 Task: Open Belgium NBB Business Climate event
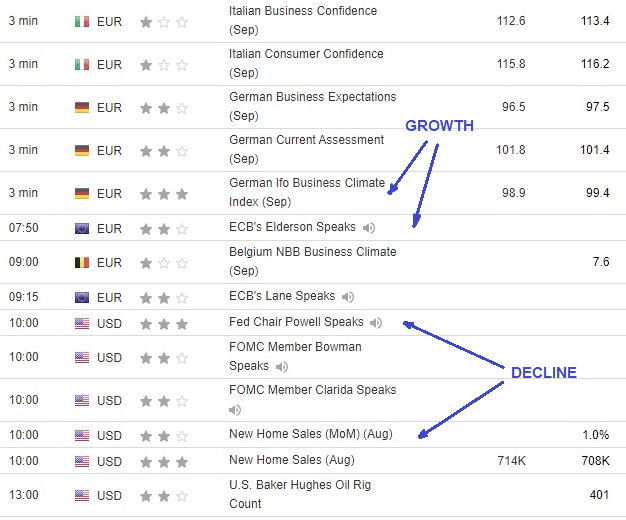313,261
